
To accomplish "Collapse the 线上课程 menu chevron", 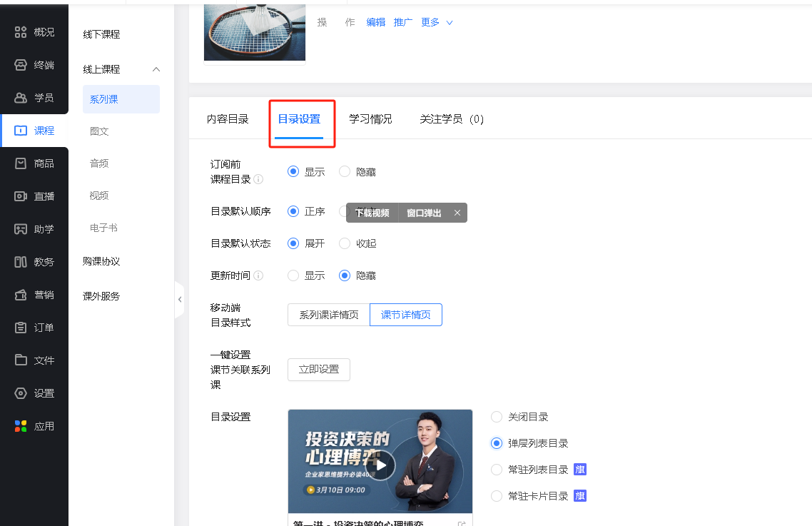I will pyautogui.click(x=156, y=69).
